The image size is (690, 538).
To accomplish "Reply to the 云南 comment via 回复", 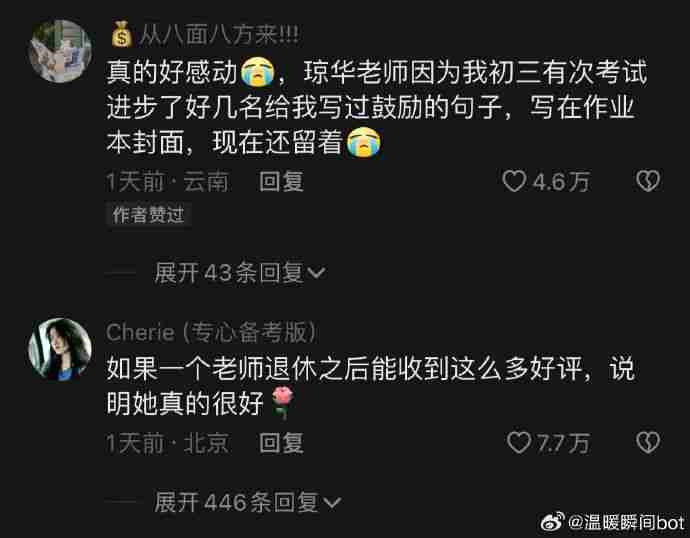I will tap(281, 181).
